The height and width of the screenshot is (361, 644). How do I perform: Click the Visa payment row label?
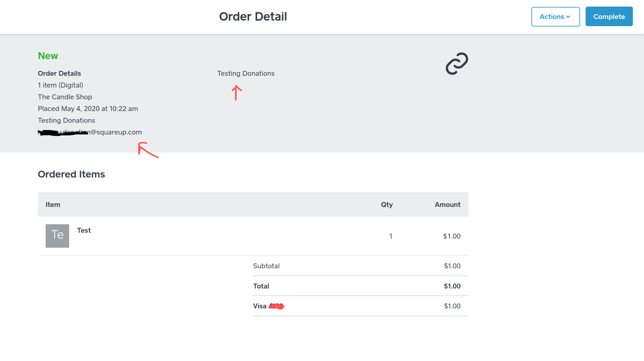[x=260, y=306]
